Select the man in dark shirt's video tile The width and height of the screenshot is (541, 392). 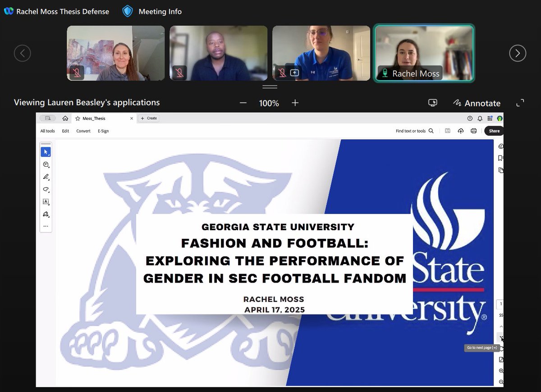click(219, 53)
